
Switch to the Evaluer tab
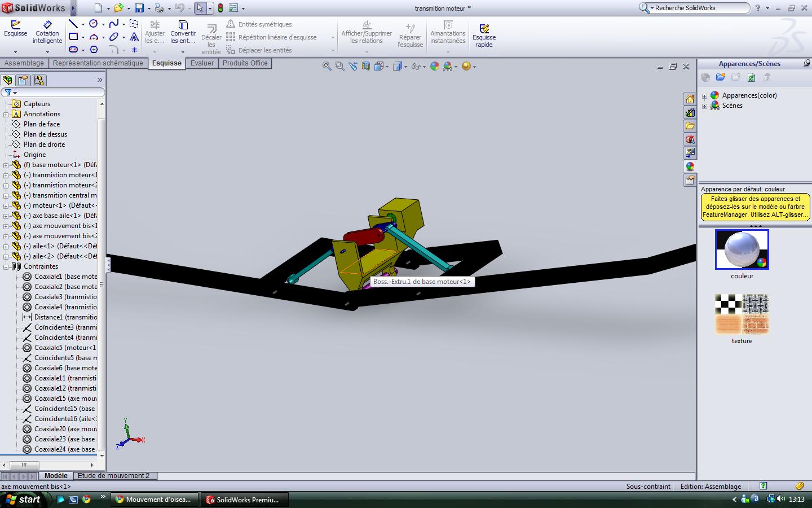[202, 63]
